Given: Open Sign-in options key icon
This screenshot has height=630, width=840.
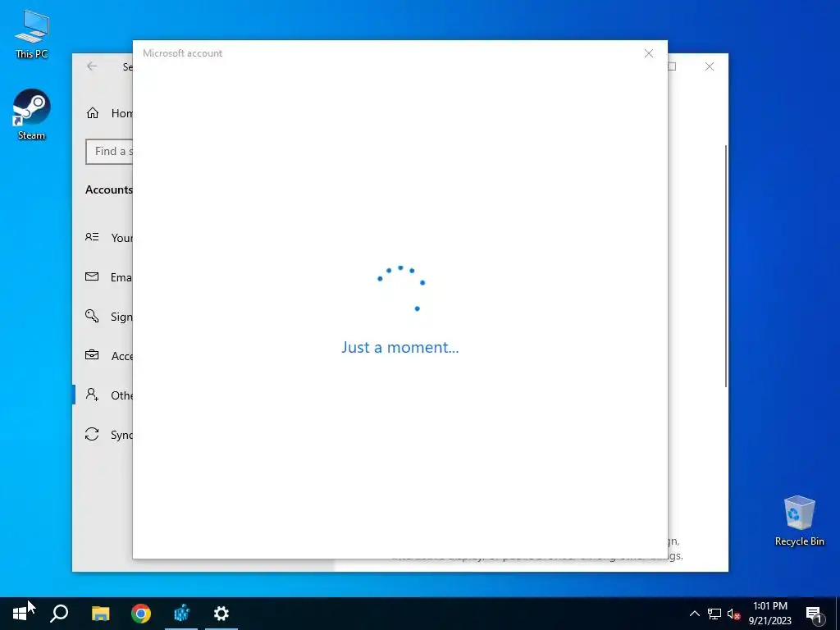Looking at the screenshot, I should 92,316.
